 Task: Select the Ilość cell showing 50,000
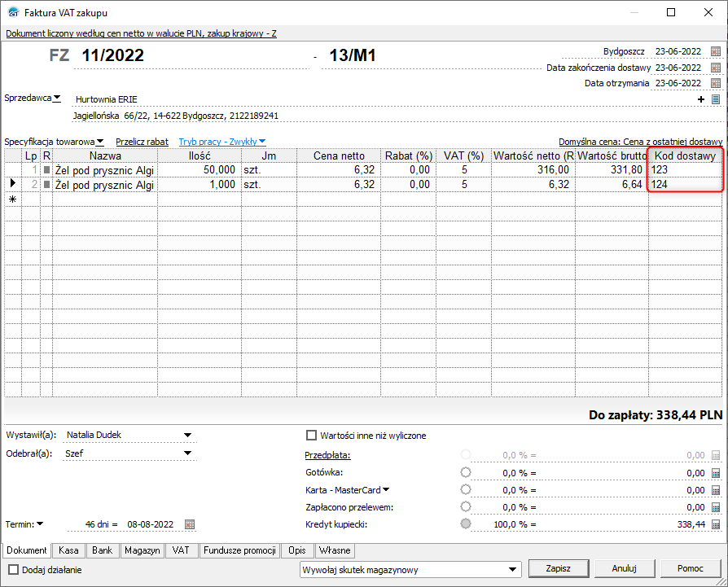coord(200,170)
